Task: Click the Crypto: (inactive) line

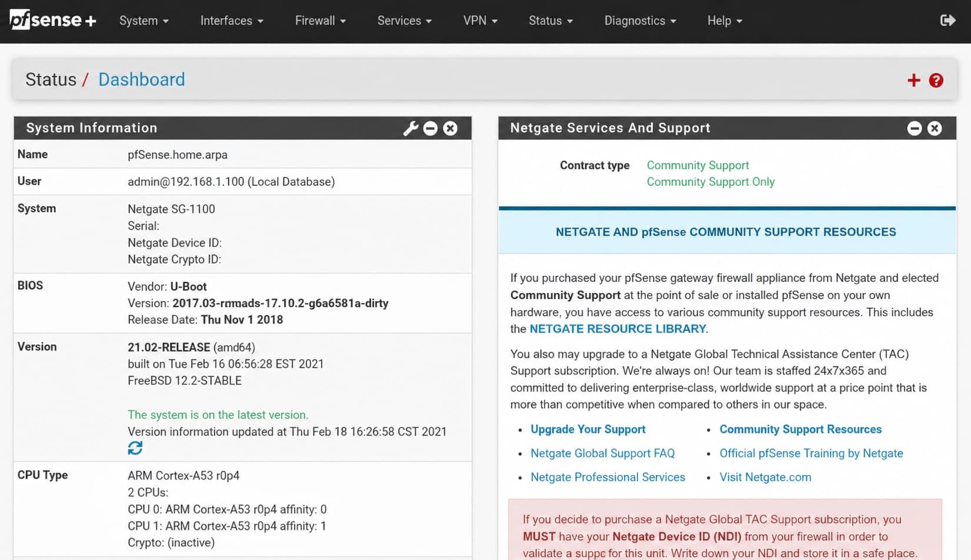Action: [171, 543]
